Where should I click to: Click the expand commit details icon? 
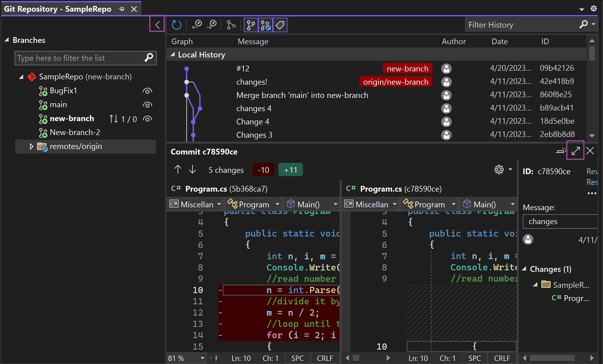576,151
